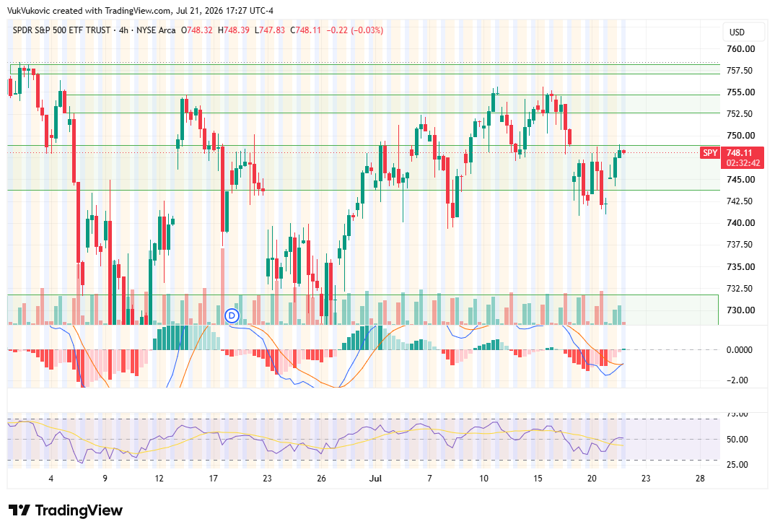Click the red SPY ticker tag
775x532 pixels.
pyautogui.click(x=710, y=153)
